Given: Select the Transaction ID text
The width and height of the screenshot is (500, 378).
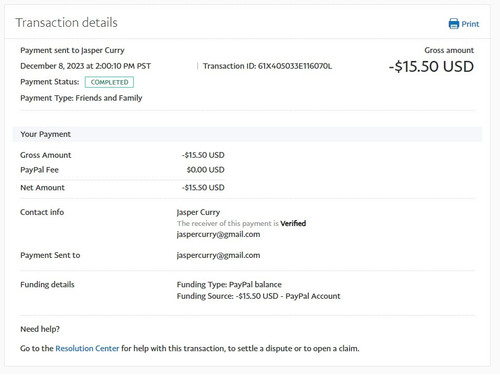Looking at the screenshot, I should tap(267, 66).
